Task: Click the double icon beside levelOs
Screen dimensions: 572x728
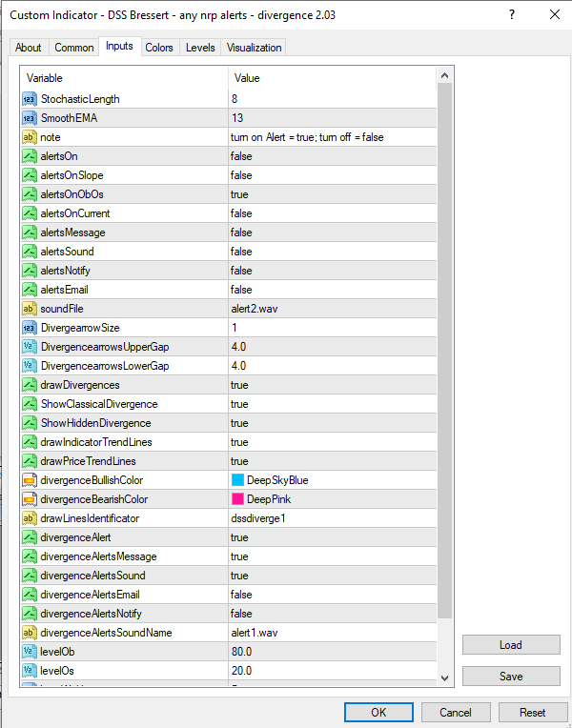Action: click(30, 671)
